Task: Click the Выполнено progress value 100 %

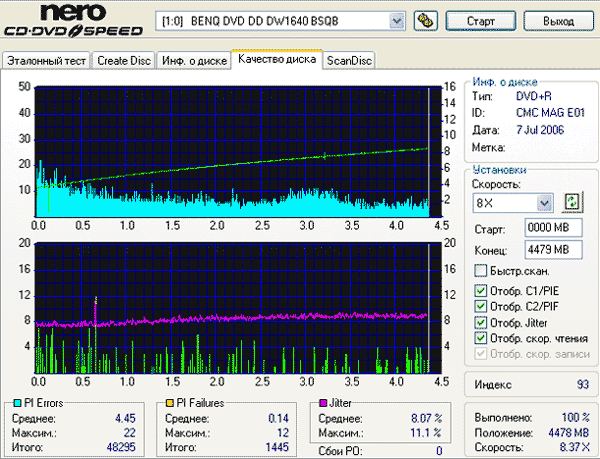Action: coord(576,417)
